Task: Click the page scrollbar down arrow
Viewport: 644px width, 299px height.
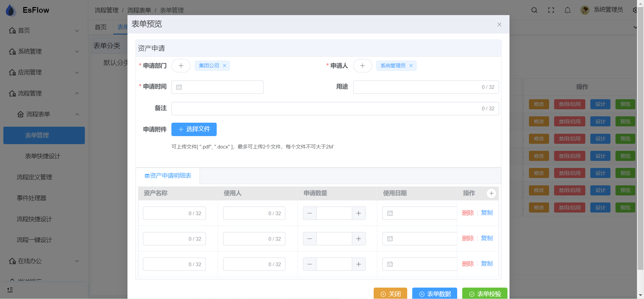Action: tap(641, 295)
